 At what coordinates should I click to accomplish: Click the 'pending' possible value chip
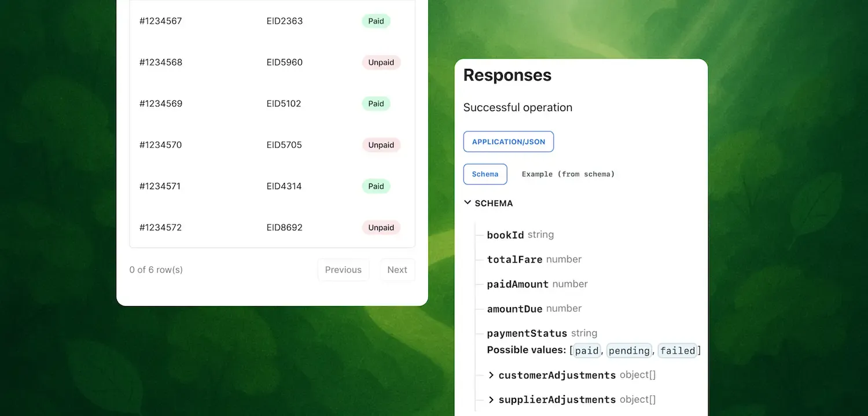point(629,351)
